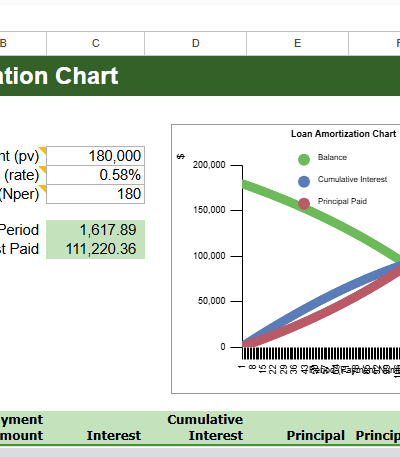Click the 200,000 axis label
400x457 pixels.
[209, 165]
